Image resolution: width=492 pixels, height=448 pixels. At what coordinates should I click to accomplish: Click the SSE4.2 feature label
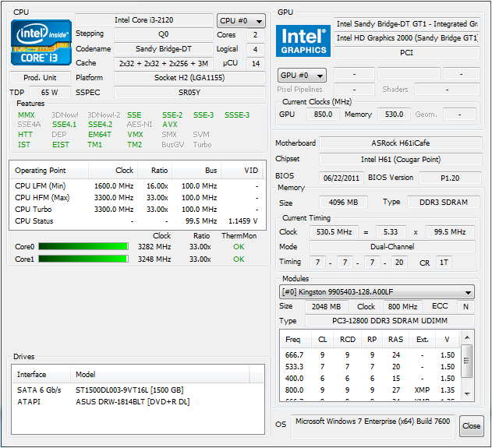tap(100, 125)
